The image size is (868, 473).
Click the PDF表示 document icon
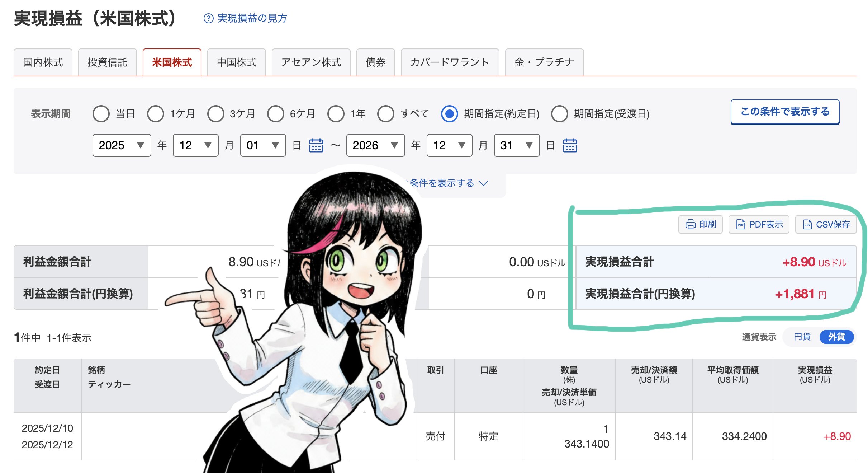tap(740, 225)
